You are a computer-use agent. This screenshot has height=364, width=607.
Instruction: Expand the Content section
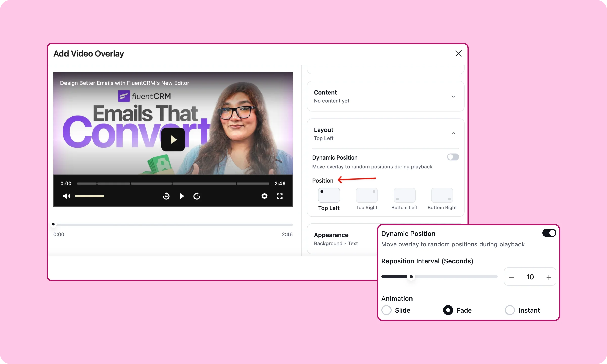click(x=385, y=96)
